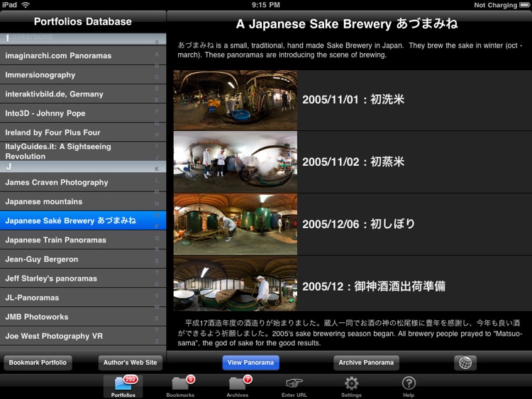The image size is (532, 399).
Task: Switch to the Archives tab
Action: point(238,386)
